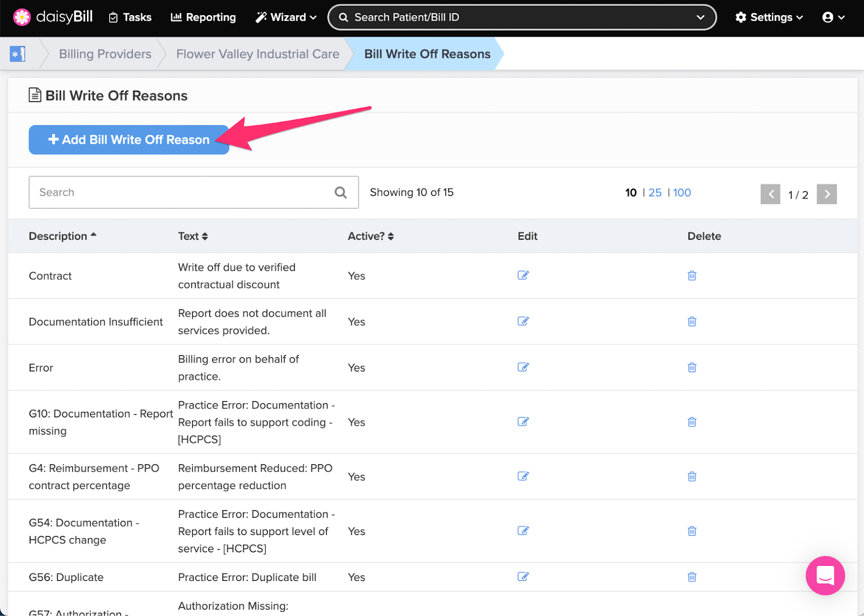Image resolution: width=864 pixels, height=616 pixels.
Task: Click the search magnifier icon in table search
Action: click(340, 192)
